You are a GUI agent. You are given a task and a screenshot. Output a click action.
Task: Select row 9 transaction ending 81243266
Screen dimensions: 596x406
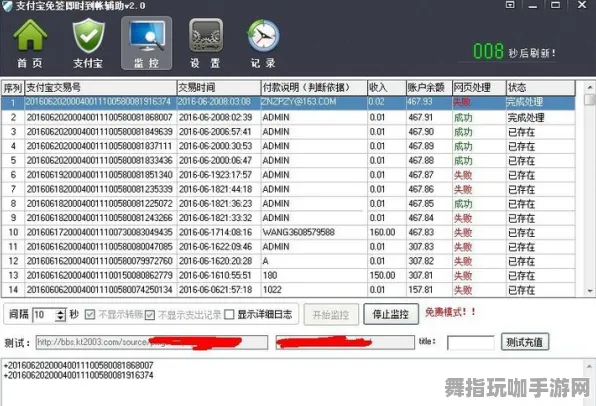coord(288,218)
